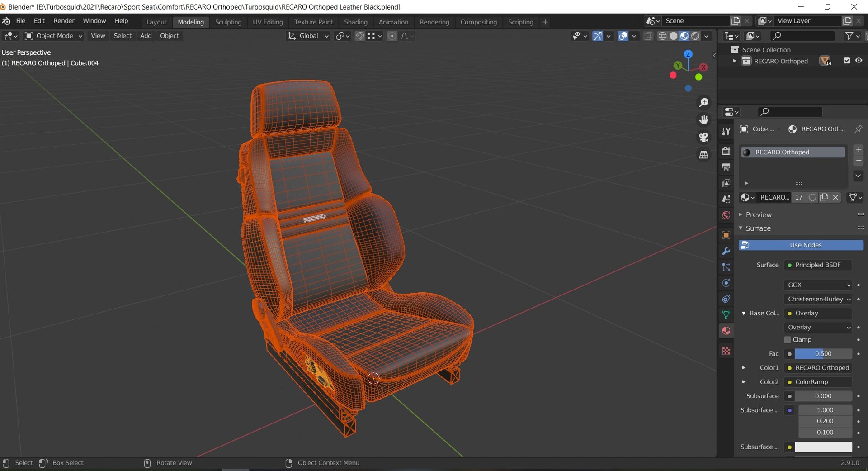
Task: Click the pan view hand icon
Action: [x=704, y=120]
